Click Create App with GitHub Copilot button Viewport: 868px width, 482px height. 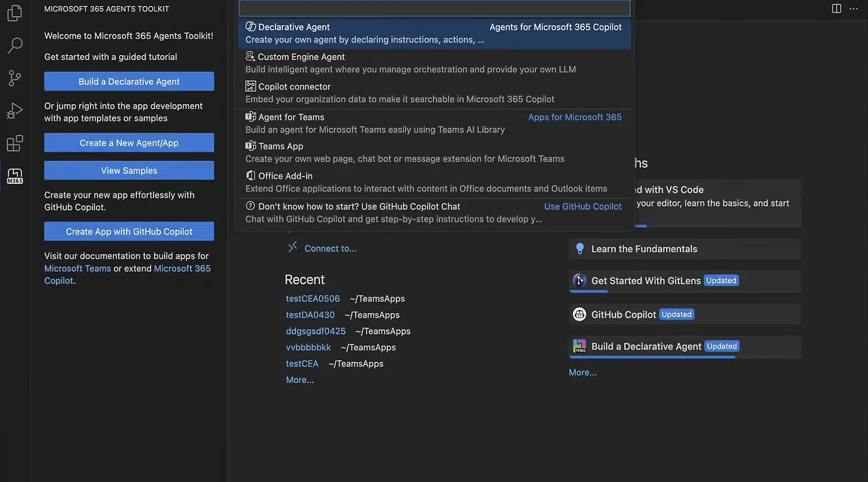point(129,231)
